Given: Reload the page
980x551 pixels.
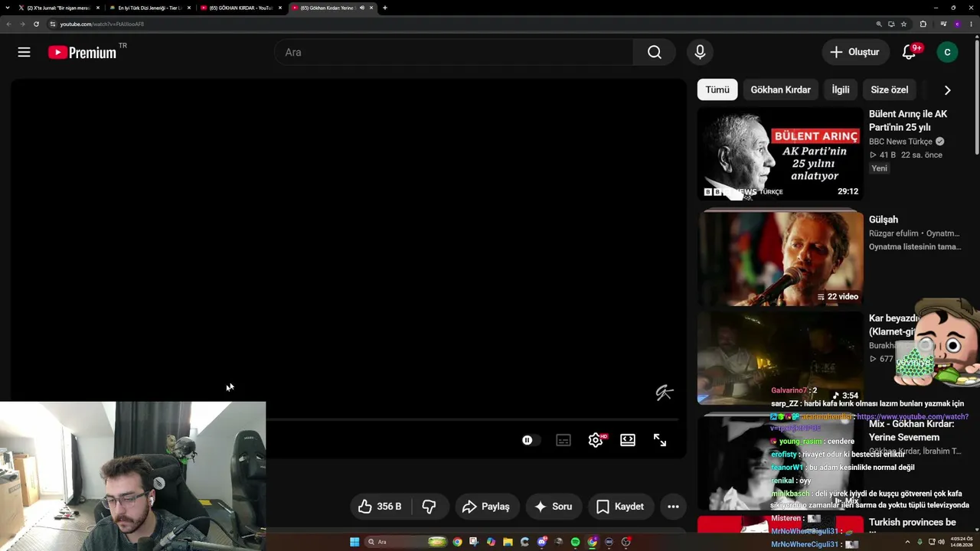Looking at the screenshot, I should coord(36,24).
